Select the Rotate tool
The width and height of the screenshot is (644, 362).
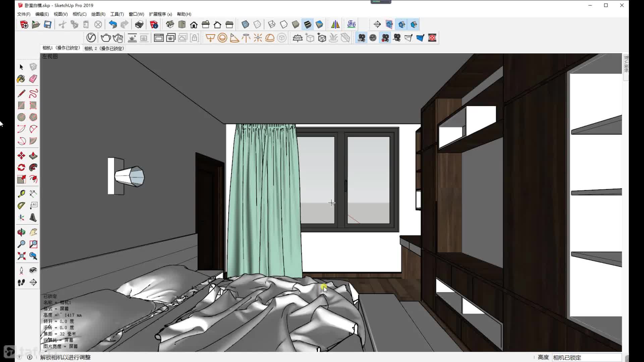click(x=21, y=167)
